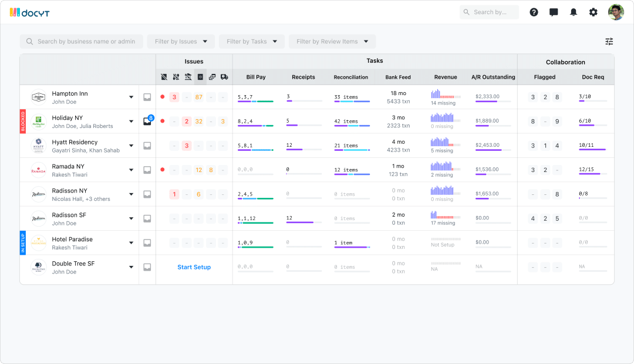Open the settings gear icon

click(x=593, y=12)
